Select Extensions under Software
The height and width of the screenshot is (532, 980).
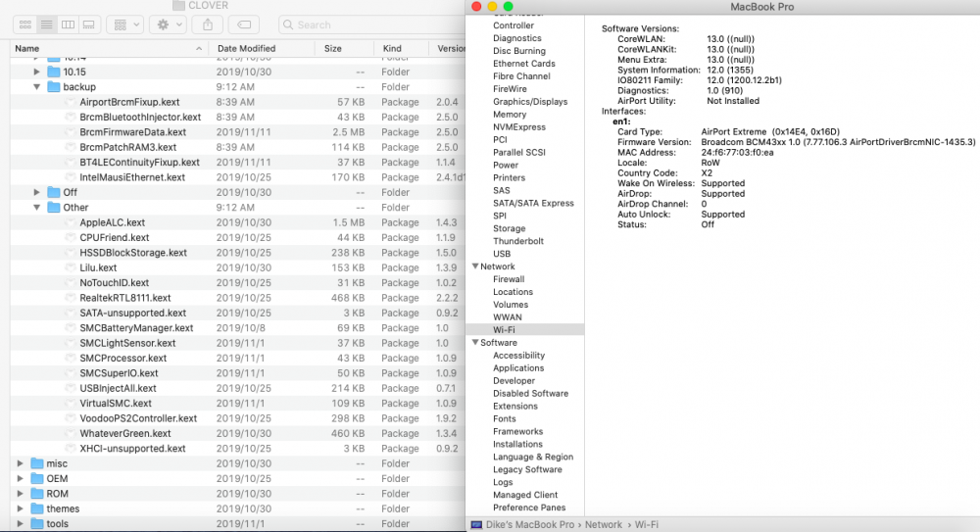[x=515, y=406]
